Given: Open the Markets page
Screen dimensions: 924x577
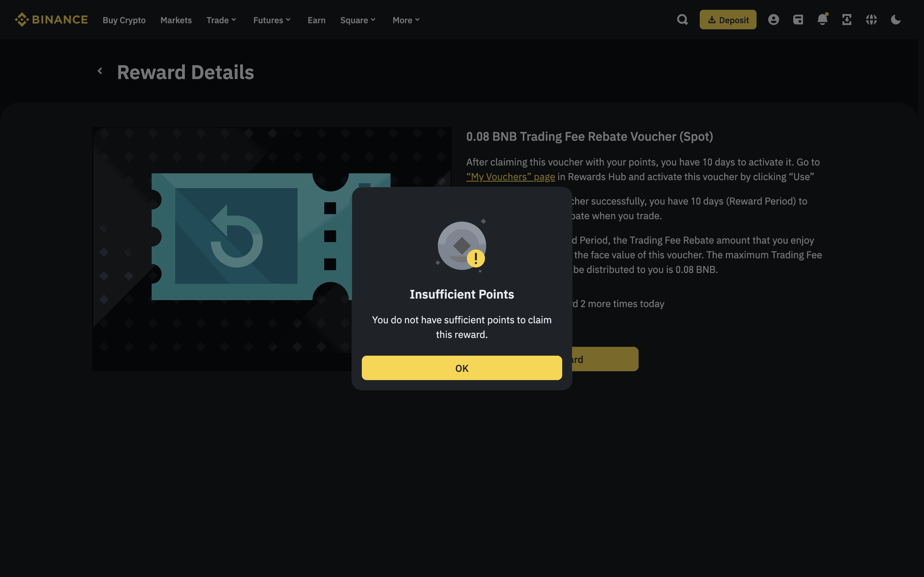Looking at the screenshot, I should pyautogui.click(x=176, y=20).
